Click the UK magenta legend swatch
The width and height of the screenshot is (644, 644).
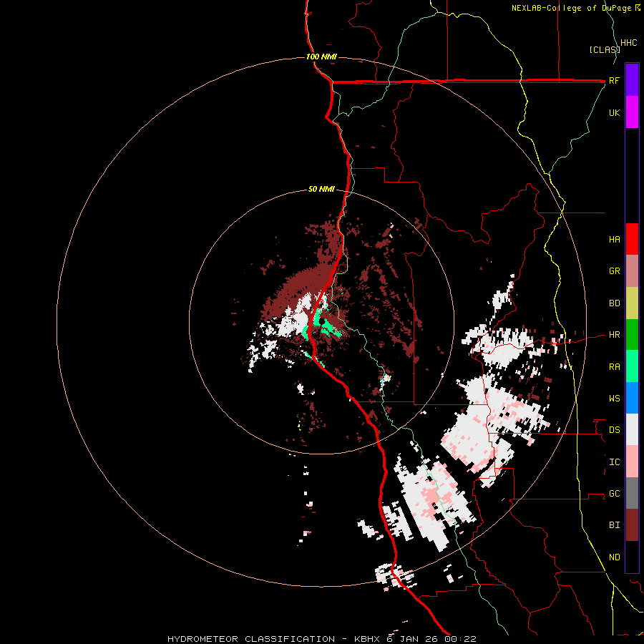(x=632, y=112)
